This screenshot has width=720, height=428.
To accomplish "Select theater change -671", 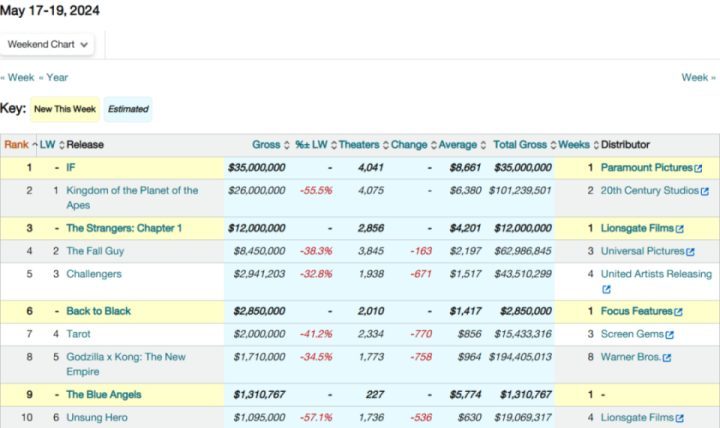I will pos(421,274).
